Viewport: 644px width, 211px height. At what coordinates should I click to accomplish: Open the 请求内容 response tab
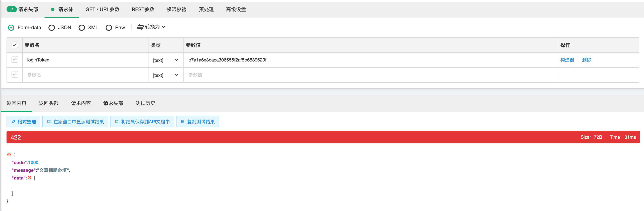[81, 103]
